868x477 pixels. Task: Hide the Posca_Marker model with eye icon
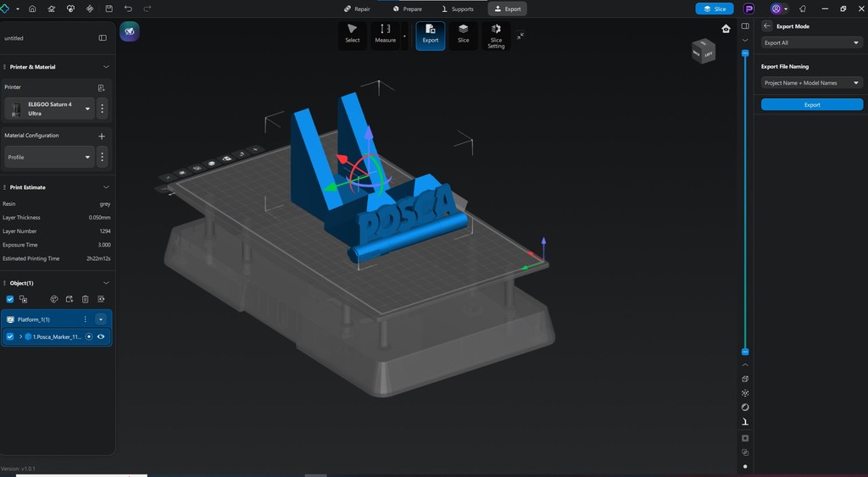coord(101,336)
